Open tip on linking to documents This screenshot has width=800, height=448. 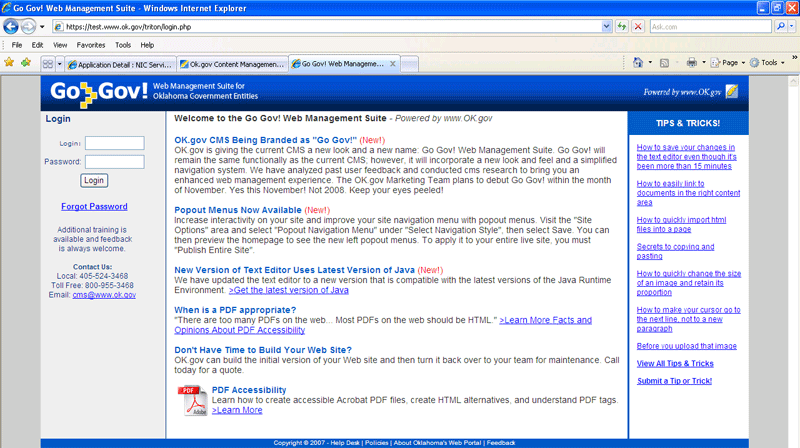(688, 193)
